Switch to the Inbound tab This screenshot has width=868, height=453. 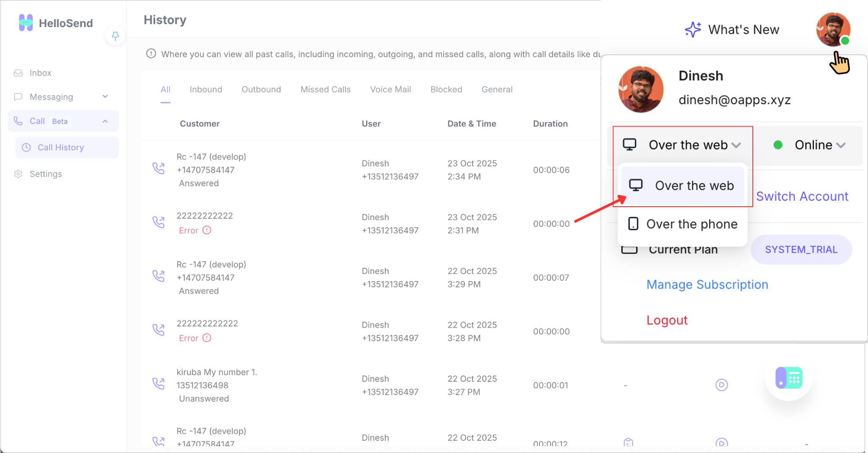coord(206,89)
